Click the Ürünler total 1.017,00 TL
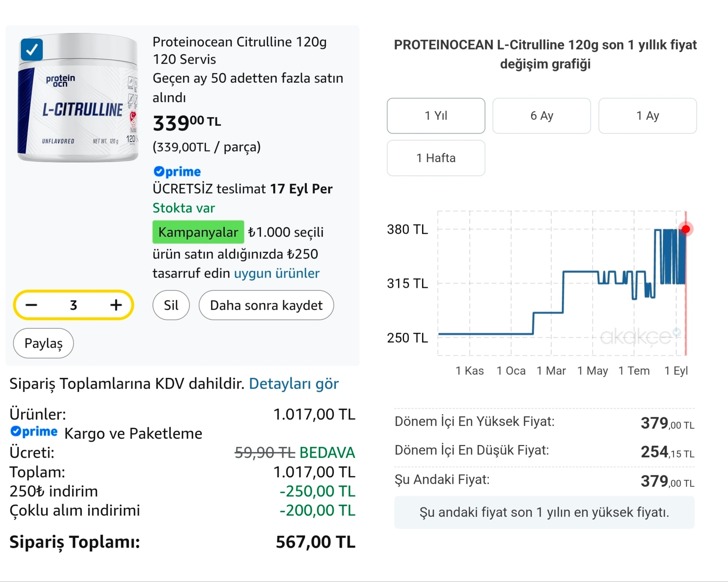Image resolution: width=728 pixels, height=582 pixels. 314,414
